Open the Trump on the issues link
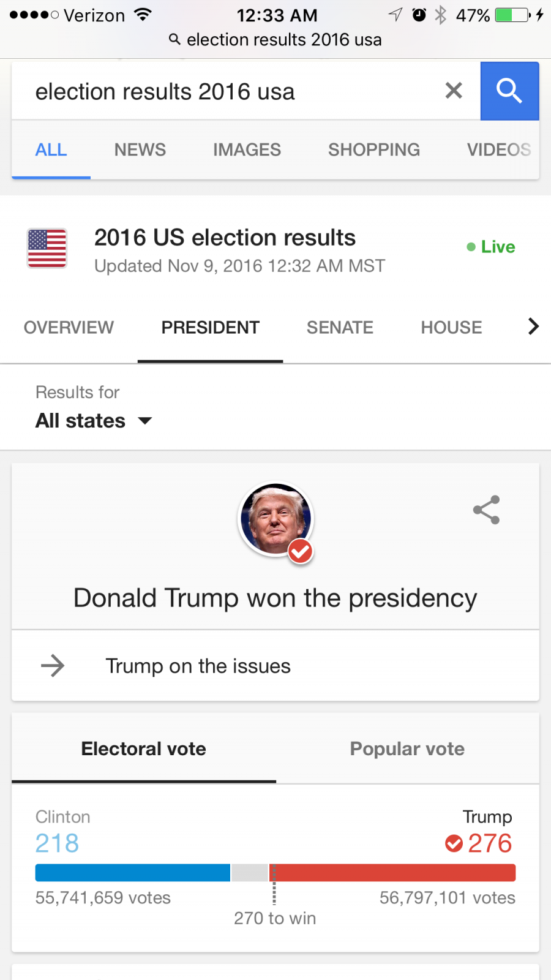 pos(198,666)
